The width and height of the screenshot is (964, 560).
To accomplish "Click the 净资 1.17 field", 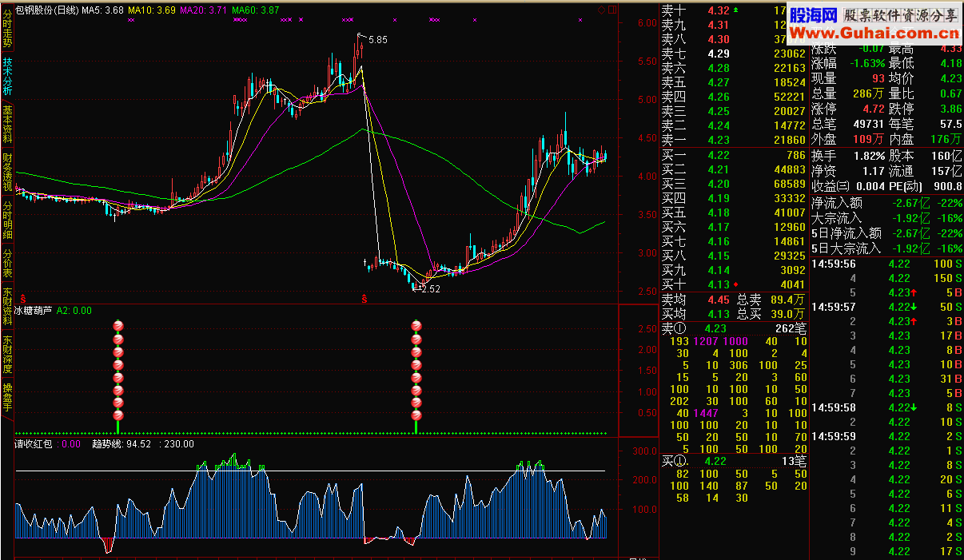I will tap(848, 171).
